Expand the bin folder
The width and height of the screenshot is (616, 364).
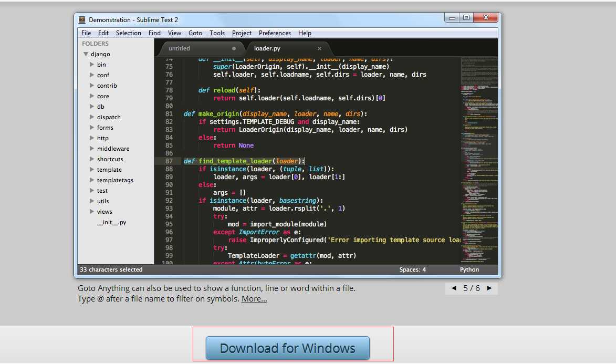[x=91, y=65]
